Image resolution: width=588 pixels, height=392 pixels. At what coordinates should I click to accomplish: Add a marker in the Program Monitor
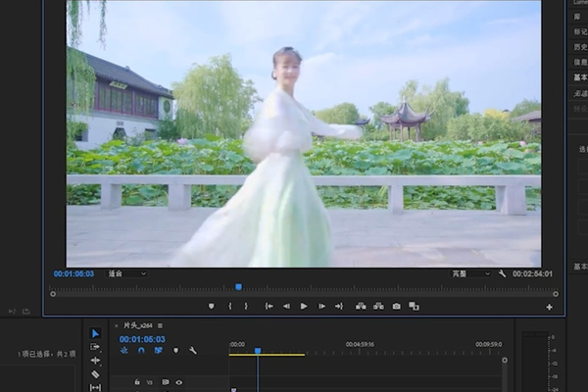click(x=211, y=307)
